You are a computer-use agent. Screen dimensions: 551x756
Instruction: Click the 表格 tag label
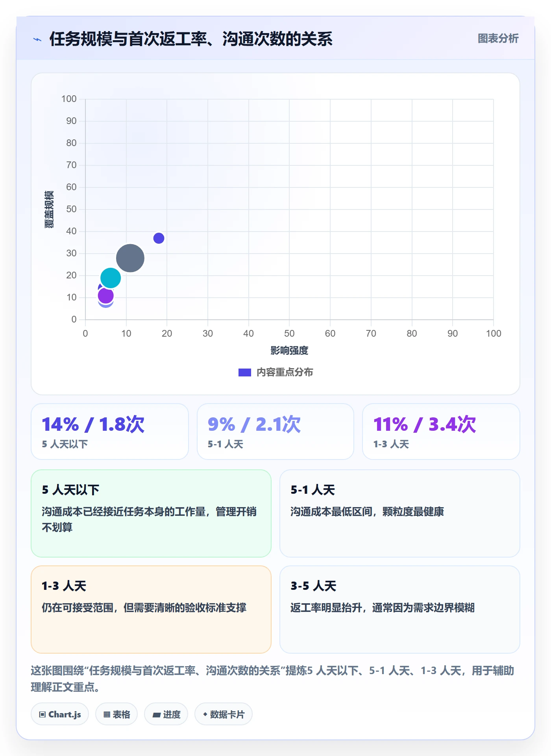pos(121,714)
